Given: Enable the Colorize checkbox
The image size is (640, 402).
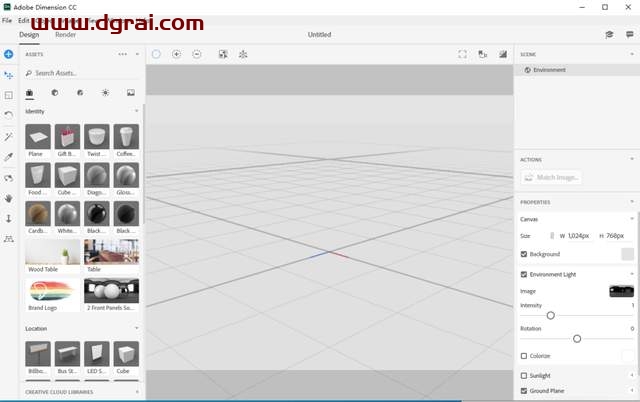Looking at the screenshot, I should (524, 356).
